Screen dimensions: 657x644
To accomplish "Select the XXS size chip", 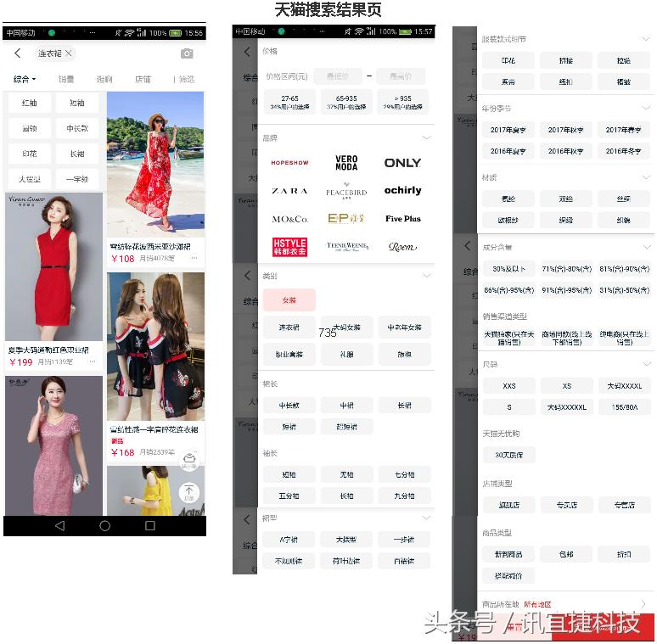I will [509, 386].
